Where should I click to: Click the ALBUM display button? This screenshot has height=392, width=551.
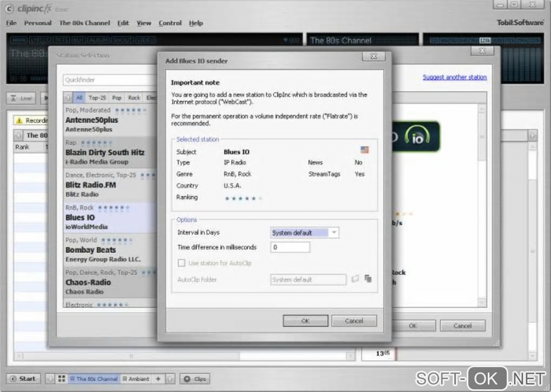tap(98, 40)
